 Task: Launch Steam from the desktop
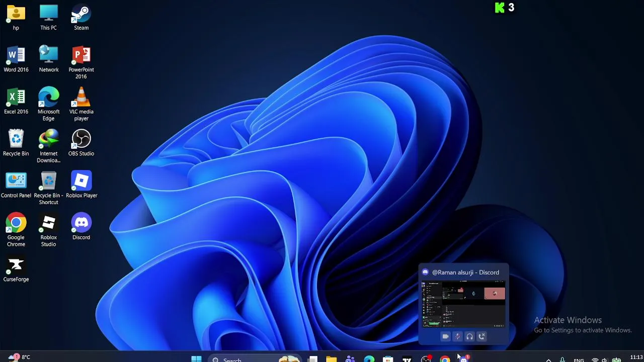point(81,17)
